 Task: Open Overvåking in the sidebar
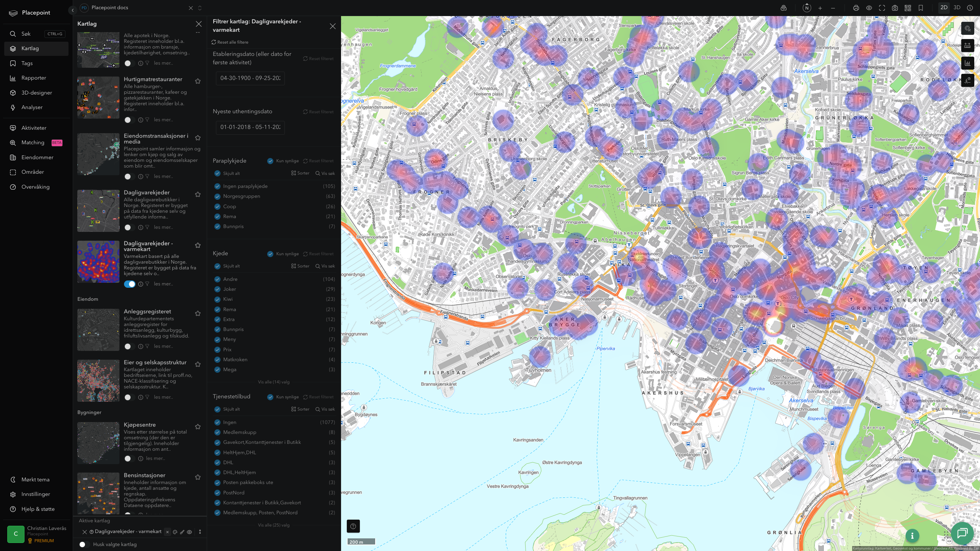click(x=36, y=187)
